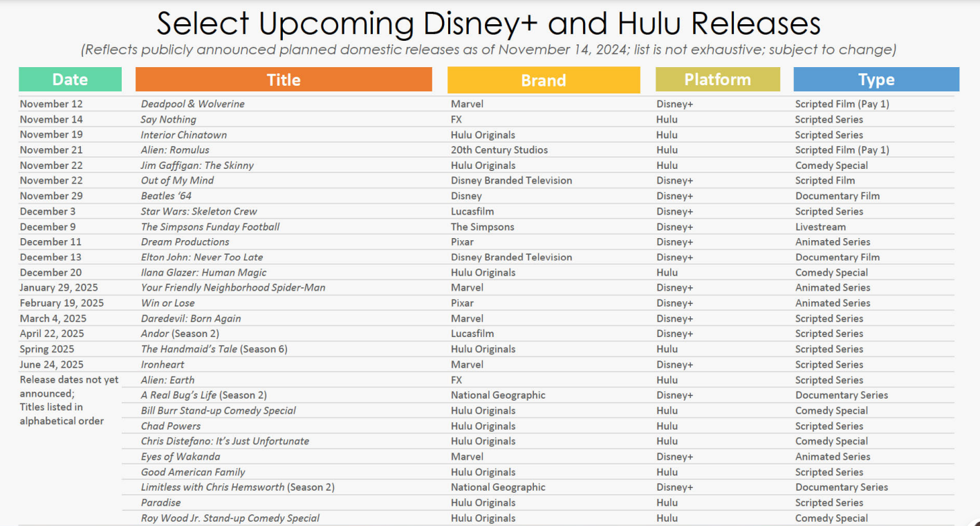Click 'Andor (Season 2)' title

click(180, 334)
